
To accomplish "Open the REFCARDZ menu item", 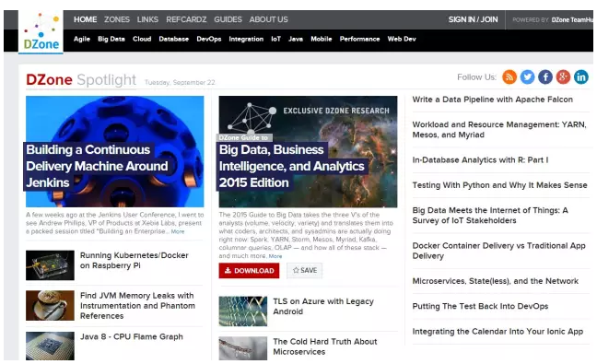I will point(186,19).
